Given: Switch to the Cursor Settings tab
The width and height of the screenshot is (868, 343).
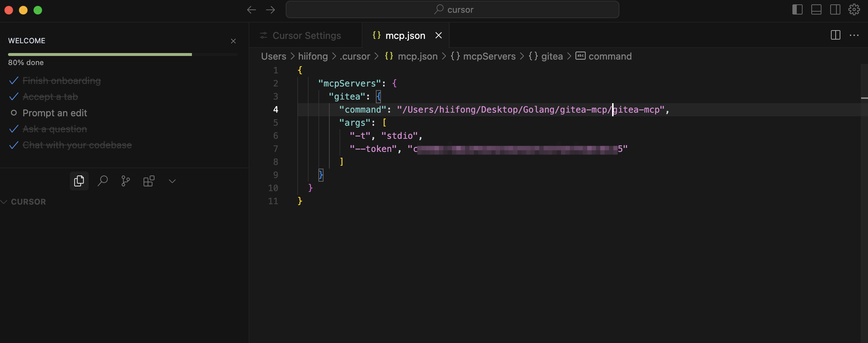Looking at the screenshot, I should click(x=306, y=36).
